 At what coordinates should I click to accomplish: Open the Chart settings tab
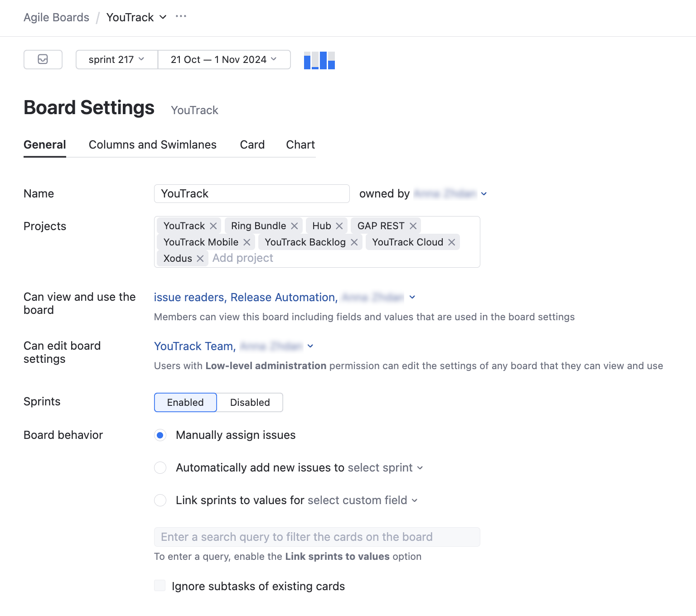click(x=300, y=144)
